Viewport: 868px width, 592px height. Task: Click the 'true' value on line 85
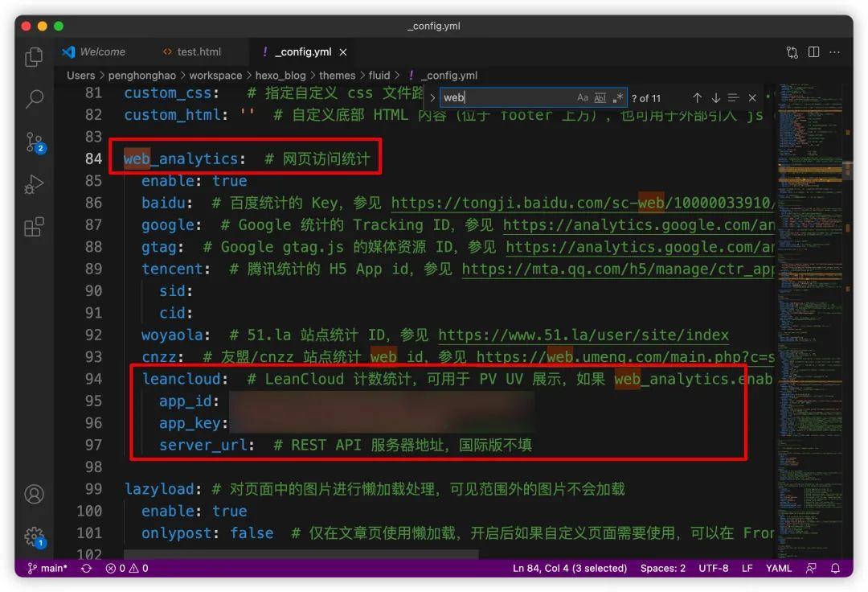coord(229,181)
